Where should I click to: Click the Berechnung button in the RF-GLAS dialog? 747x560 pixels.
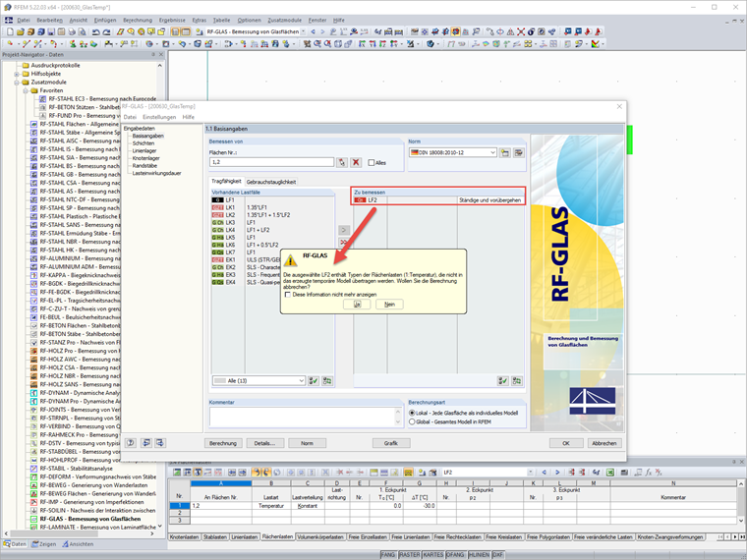click(223, 443)
